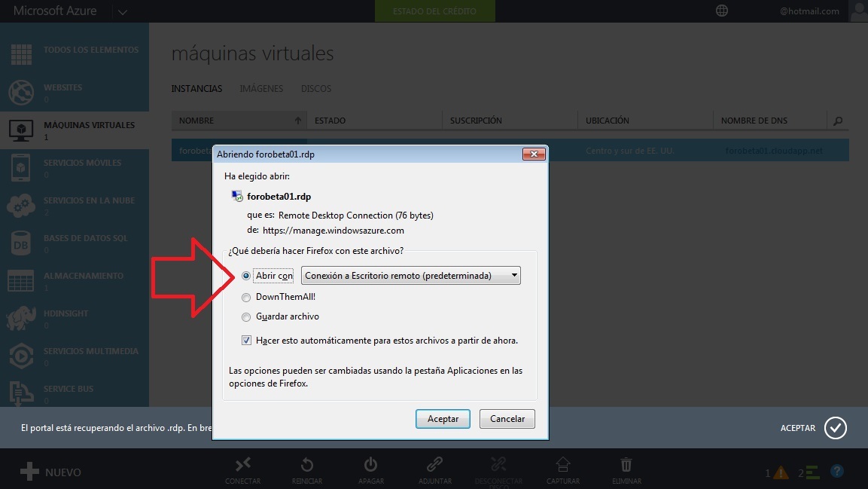Click the plus icon for Nuevo
This screenshot has height=489, width=868.
coord(29,472)
